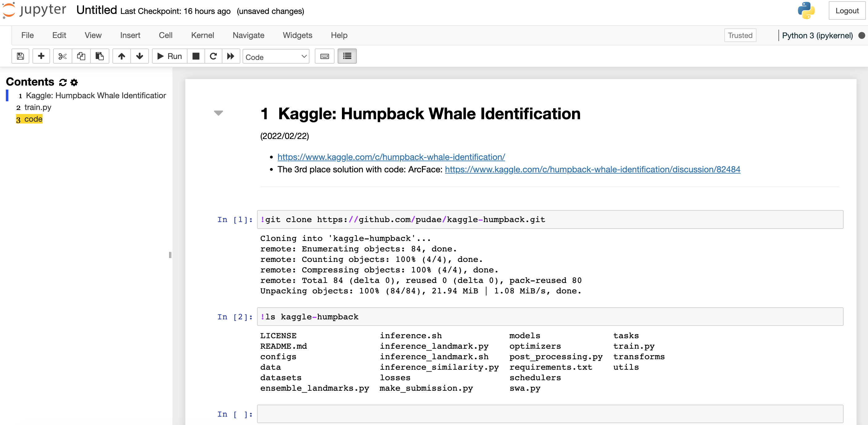Screen dimensions: 868x425
Task: Click requirements.txt in the ls output
Action: (550, 367)
